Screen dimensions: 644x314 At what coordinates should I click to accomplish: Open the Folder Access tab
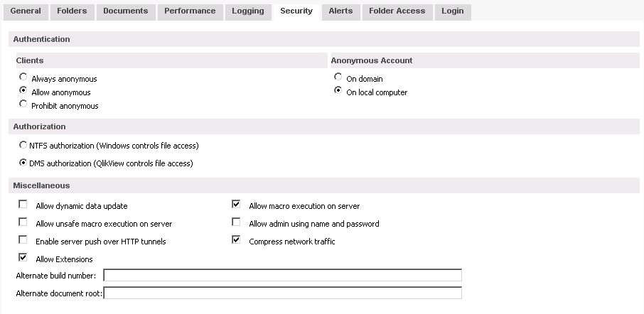397,11
